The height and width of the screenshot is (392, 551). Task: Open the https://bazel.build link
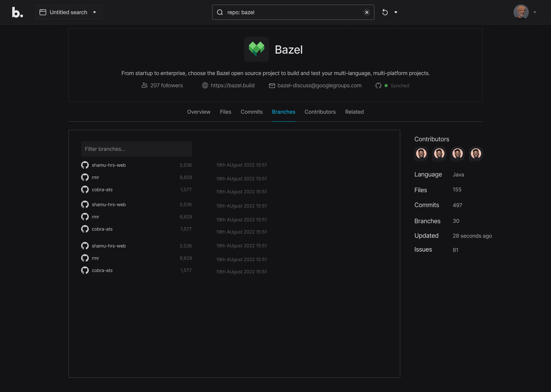(232, 85)
